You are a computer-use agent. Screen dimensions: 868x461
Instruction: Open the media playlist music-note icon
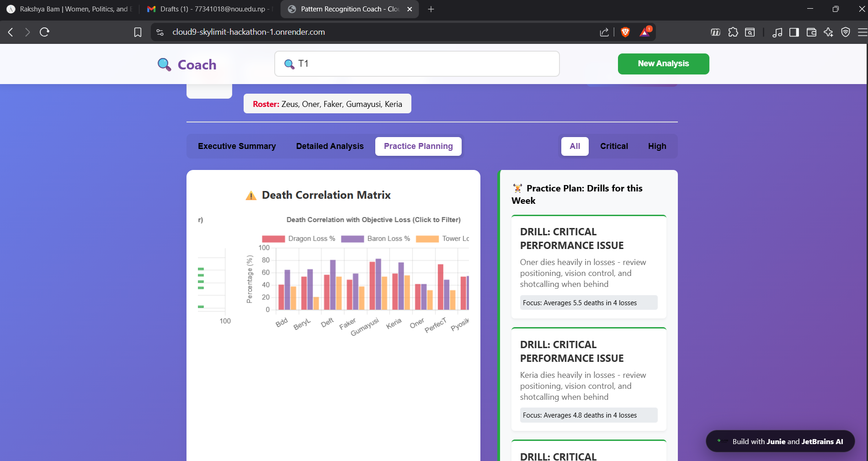pos(777,32)
